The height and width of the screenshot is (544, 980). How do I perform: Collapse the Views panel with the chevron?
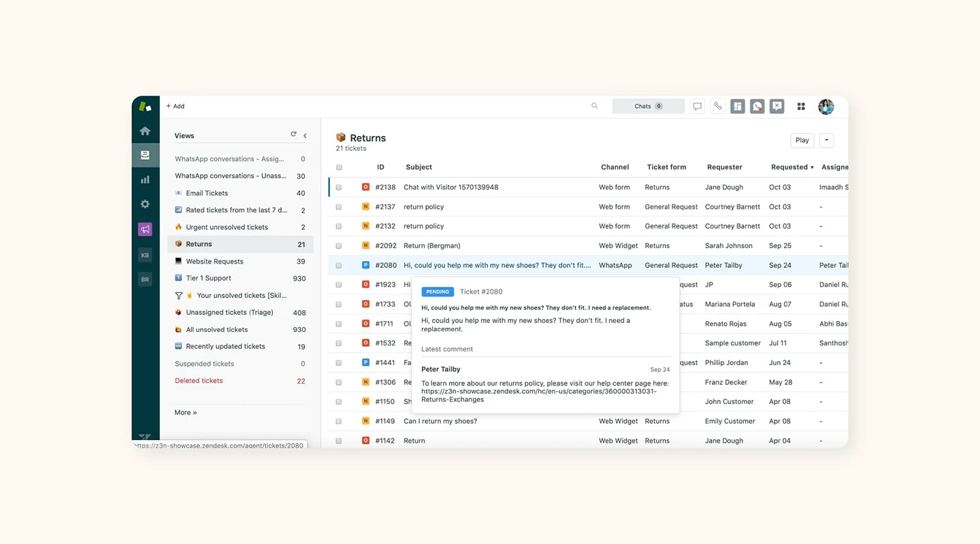tap(305, 135)
